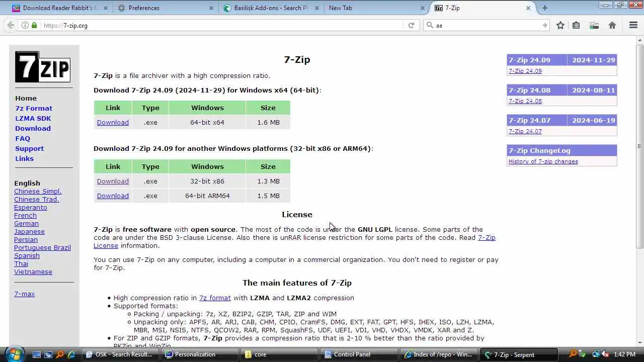Click the page vertical scrollbar thumb
644x362 pixels.
pos(639,146)
